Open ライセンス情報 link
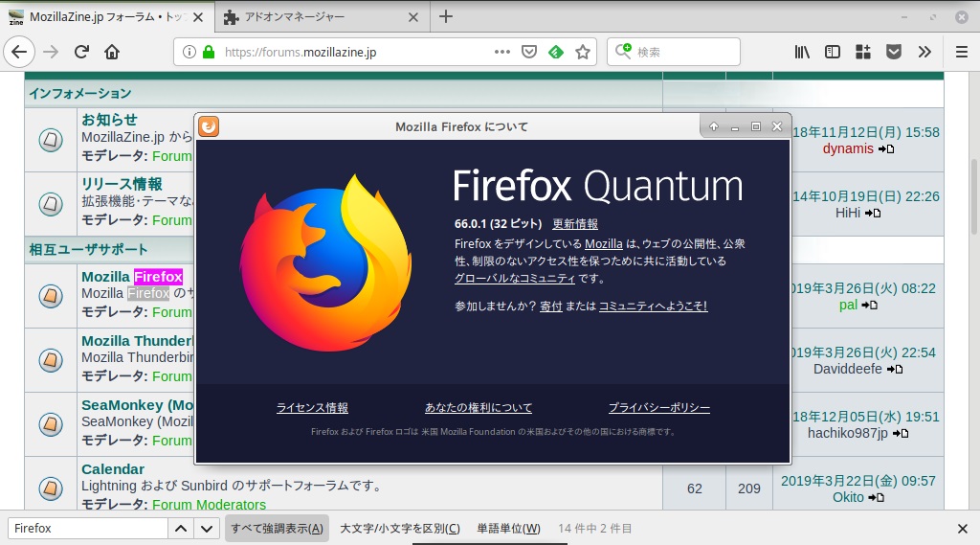The image size is (980, 545). (313, 408)
